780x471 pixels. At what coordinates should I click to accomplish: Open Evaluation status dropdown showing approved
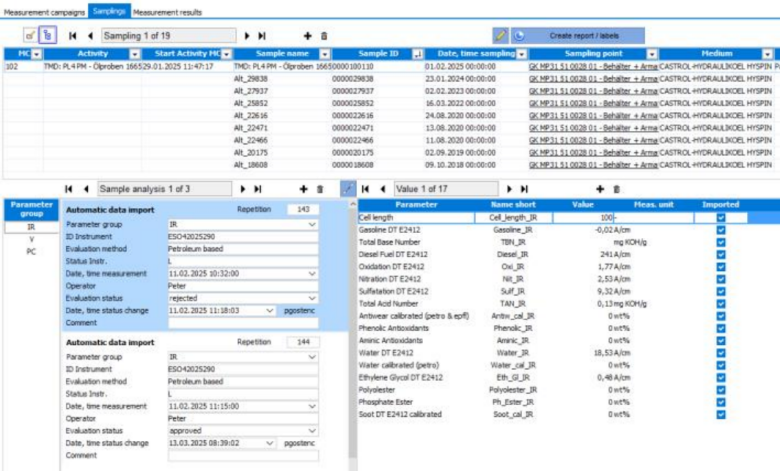click(x=312, y=431)
